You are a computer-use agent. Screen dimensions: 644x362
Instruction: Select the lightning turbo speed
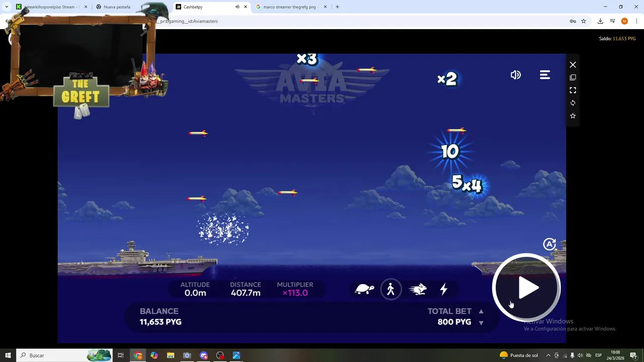click(444, 289)
